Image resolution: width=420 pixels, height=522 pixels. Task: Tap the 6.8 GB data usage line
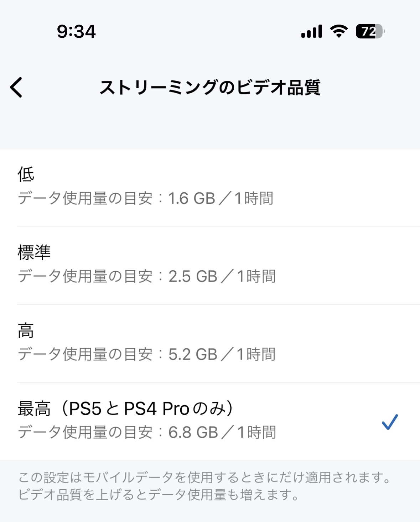[147, 433]
